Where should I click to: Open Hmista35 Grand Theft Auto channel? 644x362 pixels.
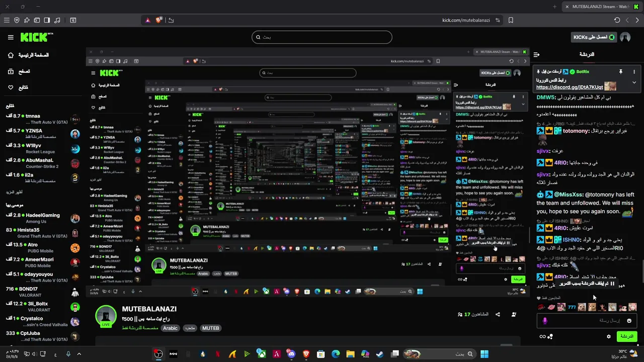point(43,233)
